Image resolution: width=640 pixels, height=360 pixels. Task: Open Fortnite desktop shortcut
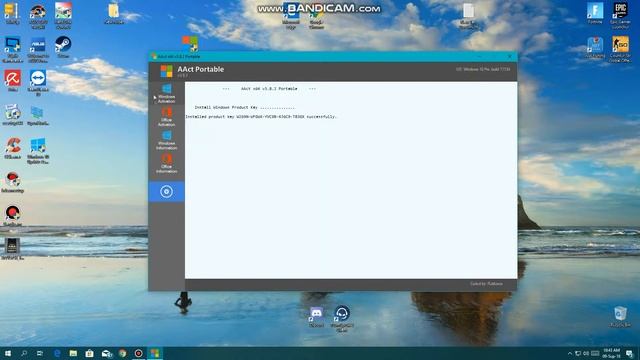(x=595, y=13)
